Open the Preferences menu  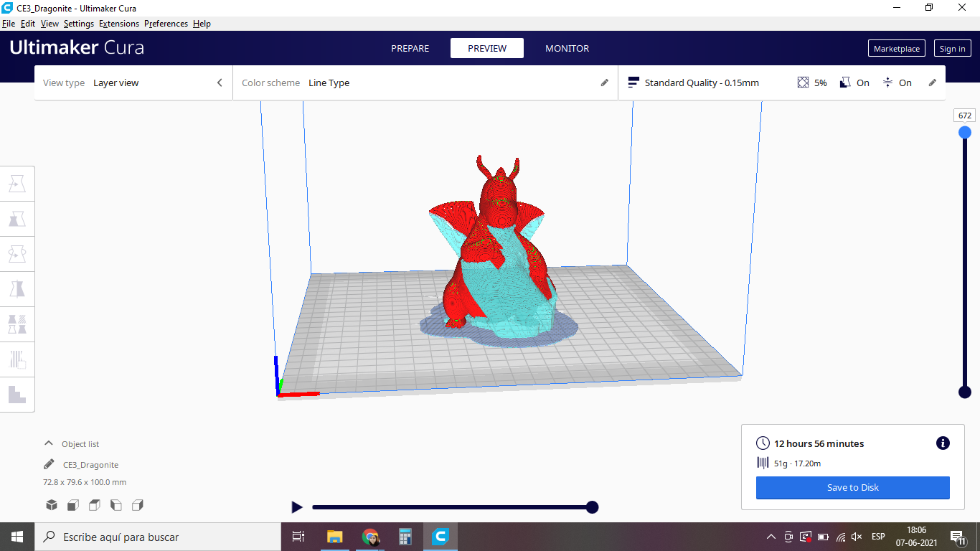[166, 24]
